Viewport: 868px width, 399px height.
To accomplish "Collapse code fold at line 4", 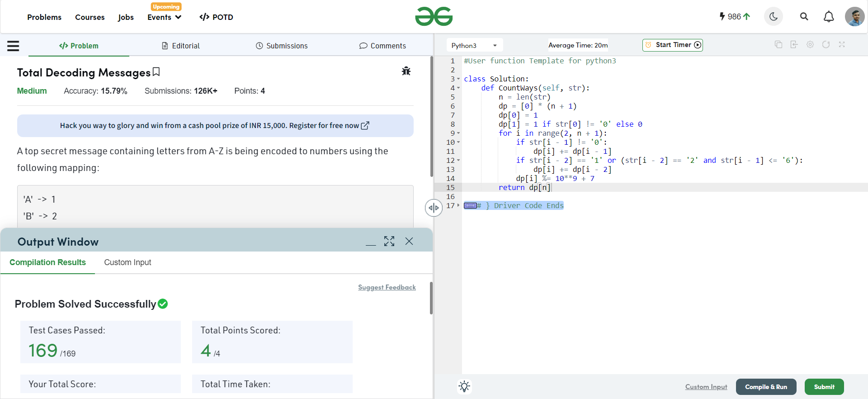I will tap(458, 88).
